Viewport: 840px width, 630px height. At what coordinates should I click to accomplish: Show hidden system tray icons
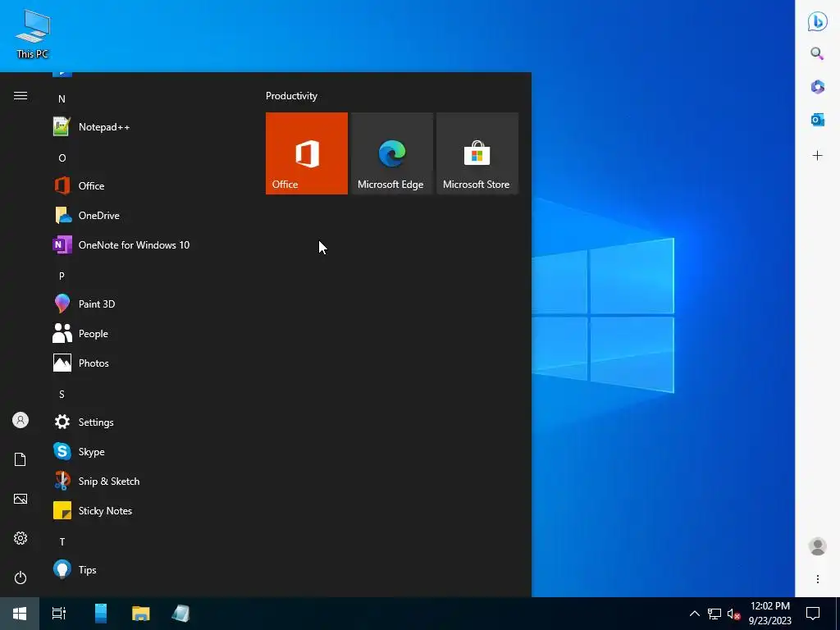coord(694,614)
